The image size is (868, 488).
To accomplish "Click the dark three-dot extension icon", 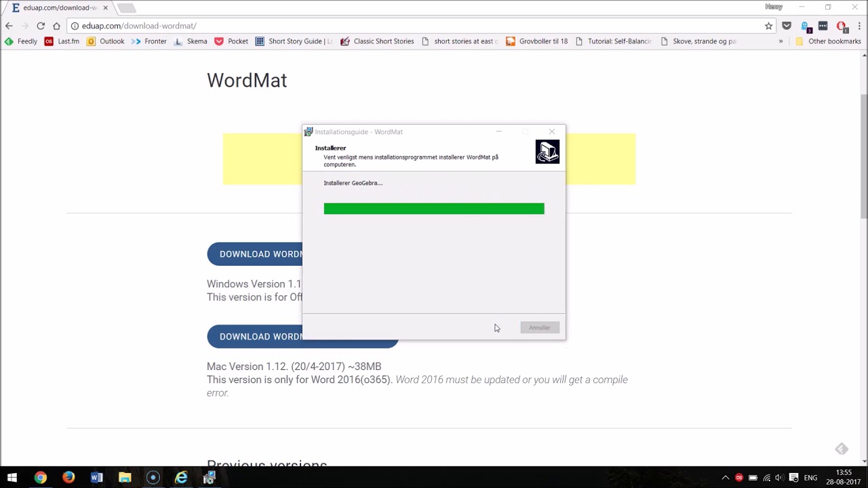I will point(823,26).
